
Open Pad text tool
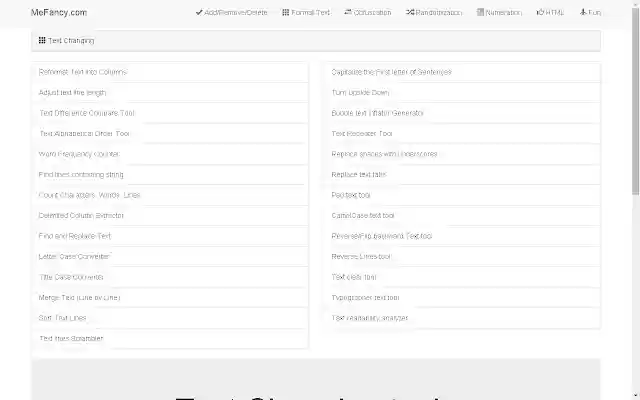coord(351,195)
